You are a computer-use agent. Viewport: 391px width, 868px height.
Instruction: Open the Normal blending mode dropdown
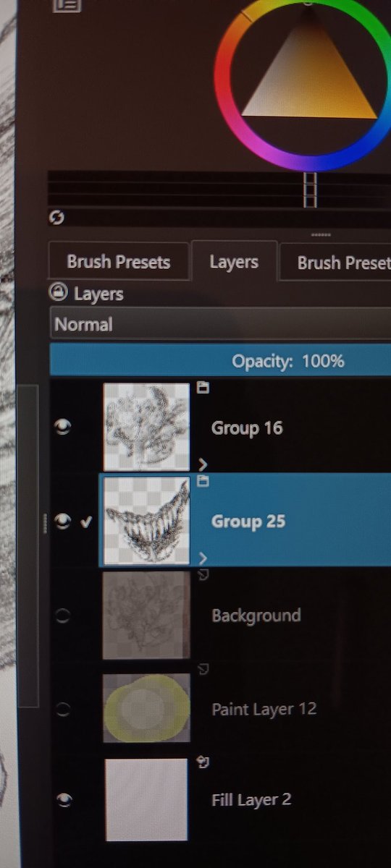221,324
